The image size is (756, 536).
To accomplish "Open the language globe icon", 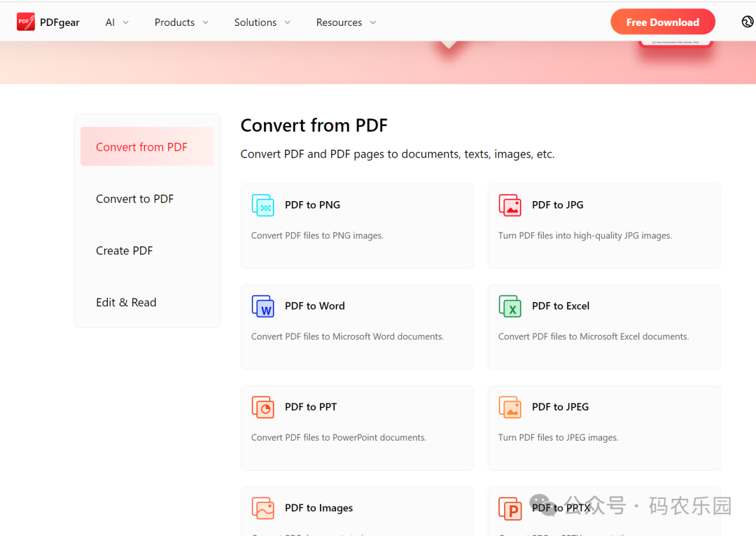I will pos(748,22).
